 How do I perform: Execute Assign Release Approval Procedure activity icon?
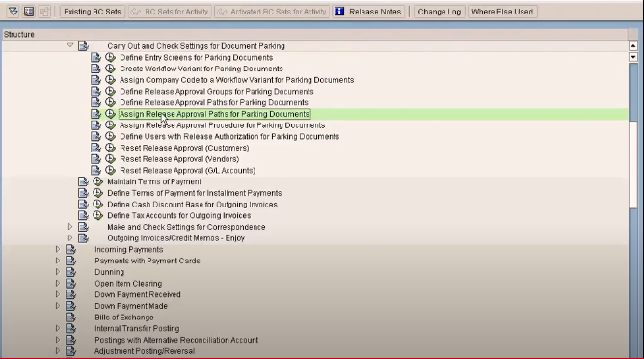tap(110, 125)
